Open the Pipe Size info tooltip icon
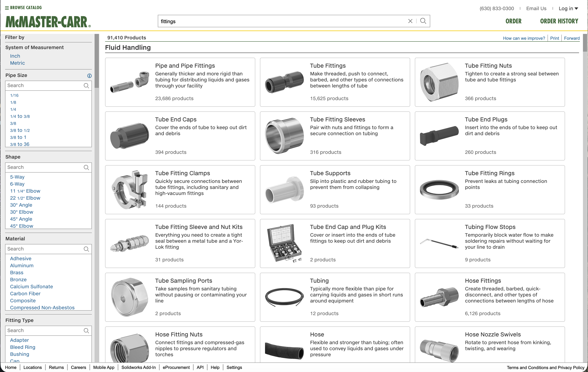The height and width of the screenshot is (372, 588). [x=89, y=76]
